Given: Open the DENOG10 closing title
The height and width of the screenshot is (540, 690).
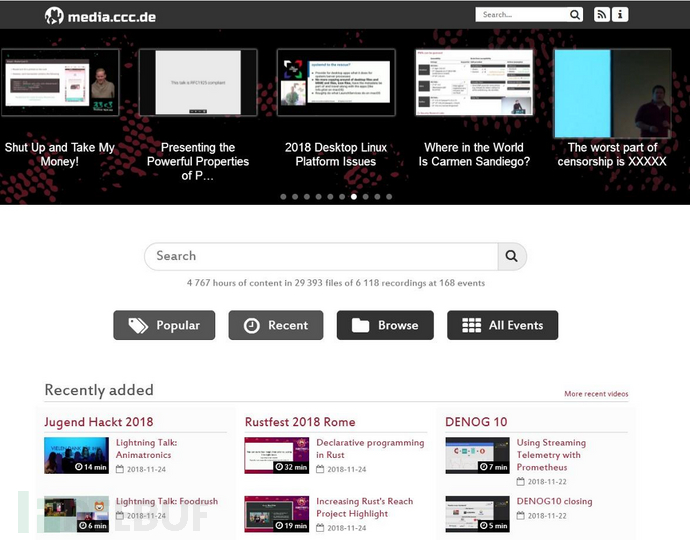Looking at the screenshot, I should tap(554, 501).
